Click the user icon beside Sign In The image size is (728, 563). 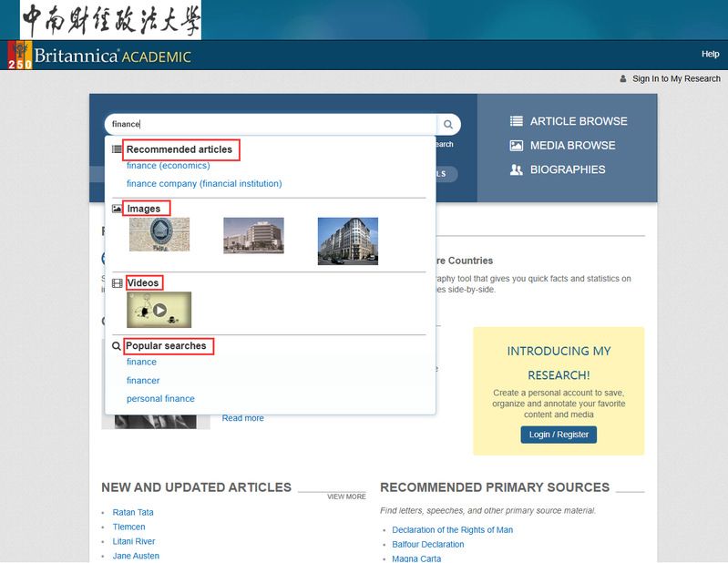click(623, 79)
